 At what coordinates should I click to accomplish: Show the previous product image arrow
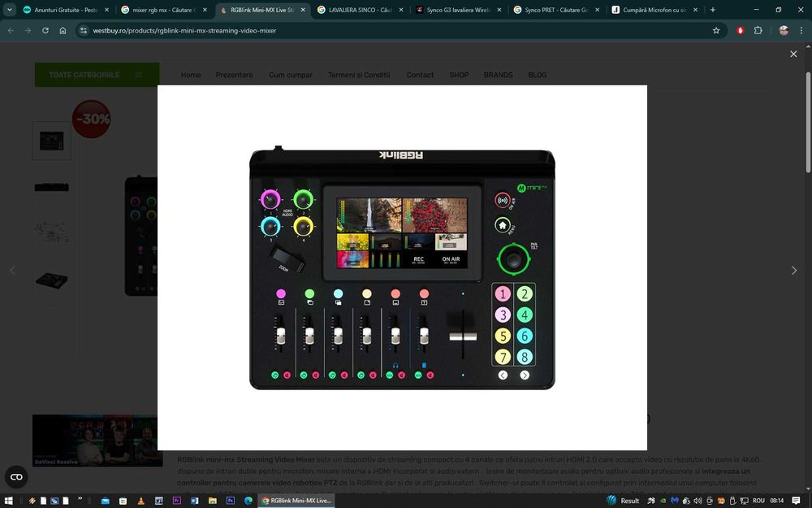point(12,271)
